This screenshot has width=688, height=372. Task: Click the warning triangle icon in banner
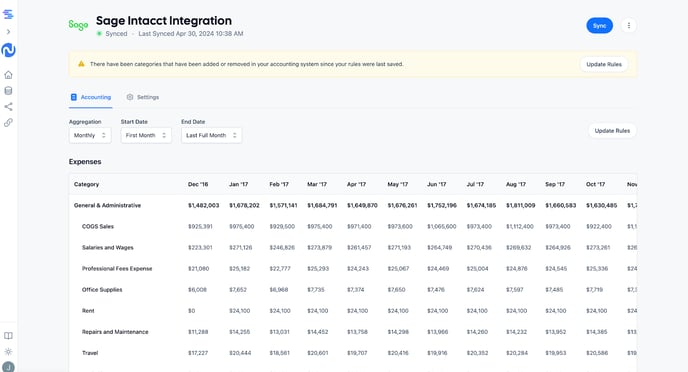[81, 64]
